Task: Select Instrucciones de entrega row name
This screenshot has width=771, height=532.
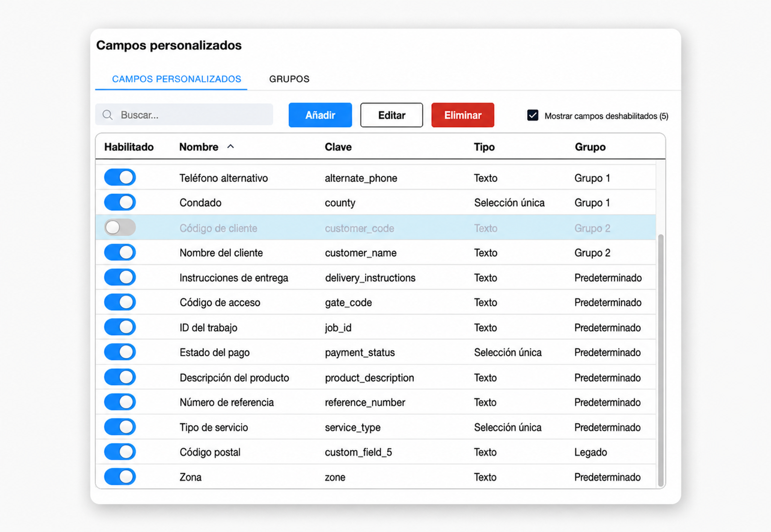Action: click(234, 278)
